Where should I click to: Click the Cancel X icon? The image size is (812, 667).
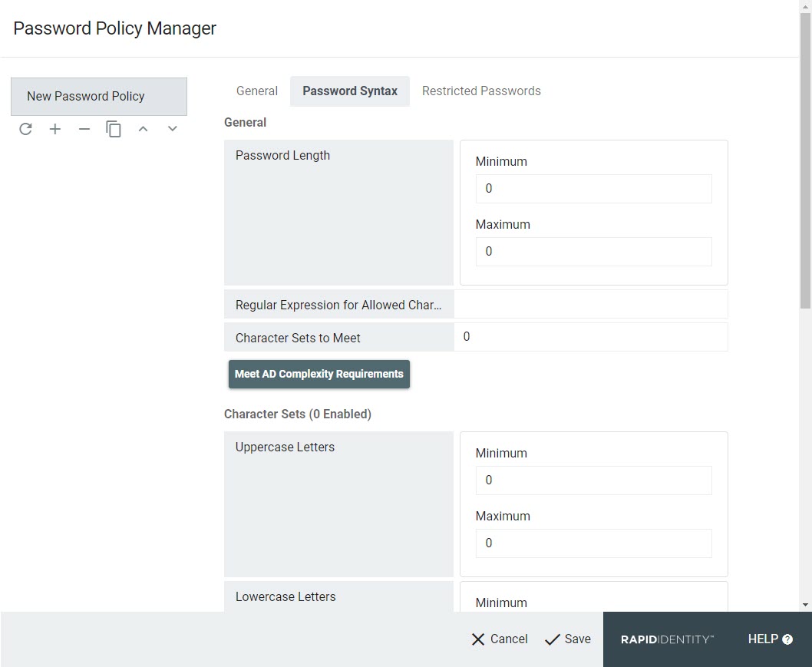478,639
